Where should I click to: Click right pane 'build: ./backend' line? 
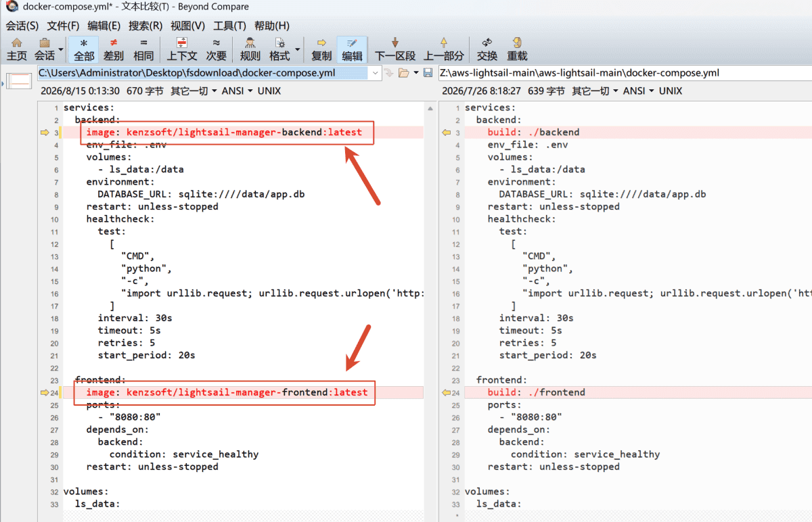click(x=533, y=133)
